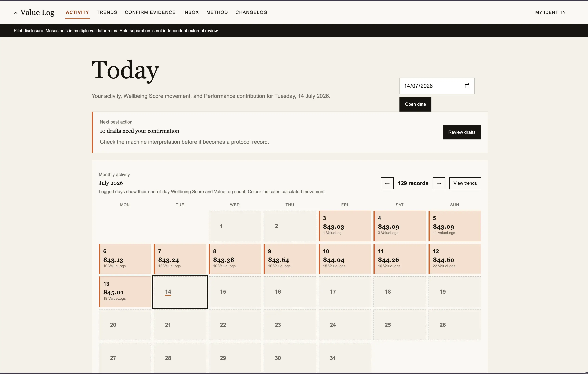Select calendar day 28

(x=180, y=358)
